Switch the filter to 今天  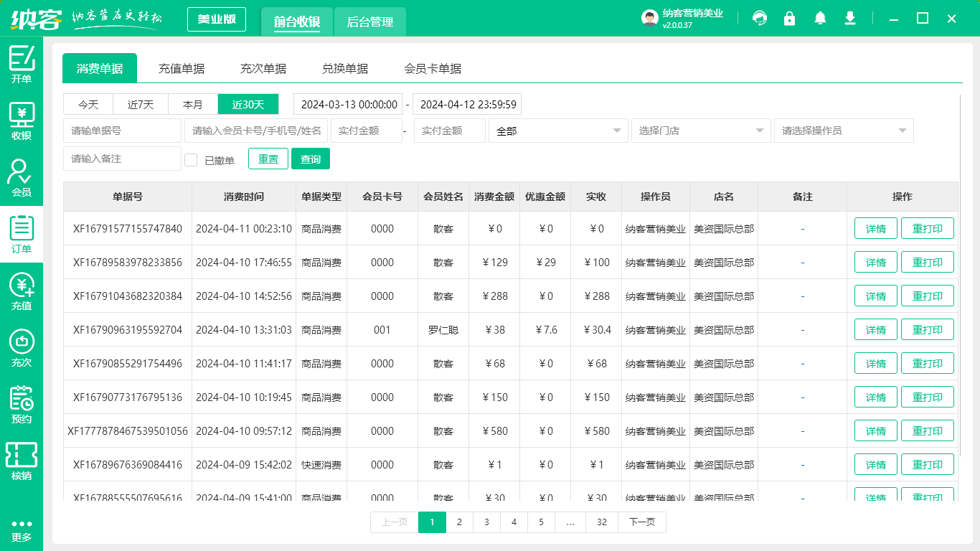88,104
